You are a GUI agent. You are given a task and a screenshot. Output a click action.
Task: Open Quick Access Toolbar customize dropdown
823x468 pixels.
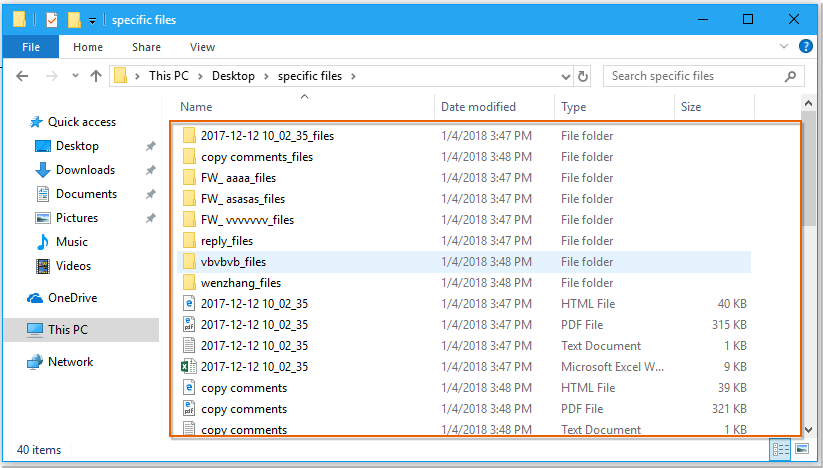click(x=93, y=20)
